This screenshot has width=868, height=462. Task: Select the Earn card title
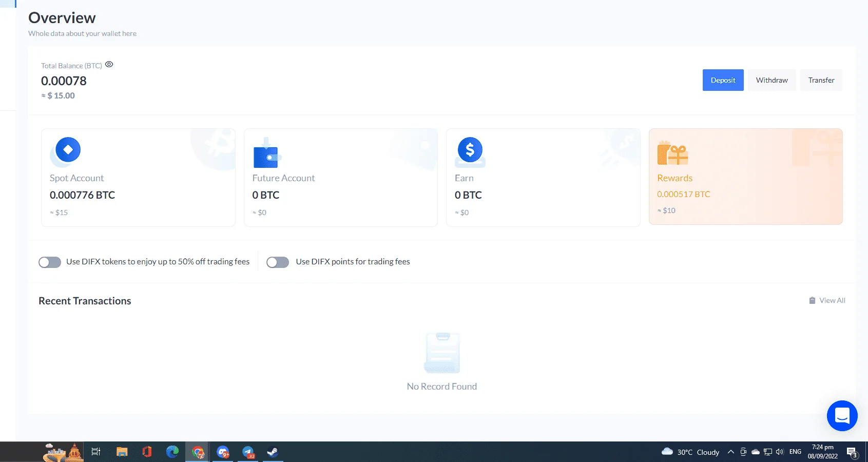[464, 178]
